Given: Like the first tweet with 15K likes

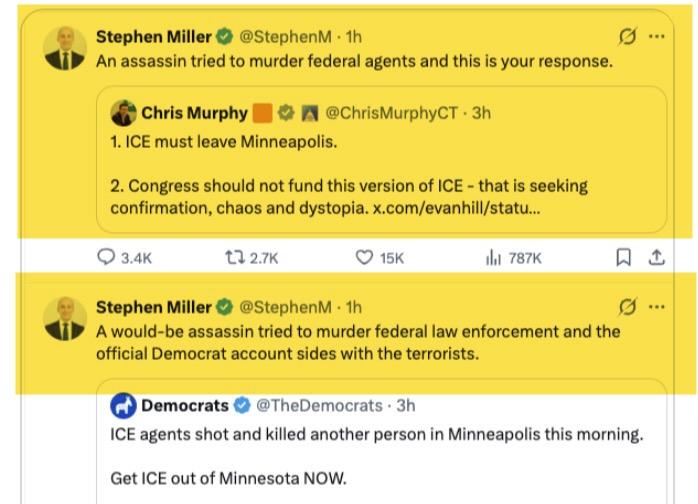Looking at the screenshot, I should click(x=365, y=258).
